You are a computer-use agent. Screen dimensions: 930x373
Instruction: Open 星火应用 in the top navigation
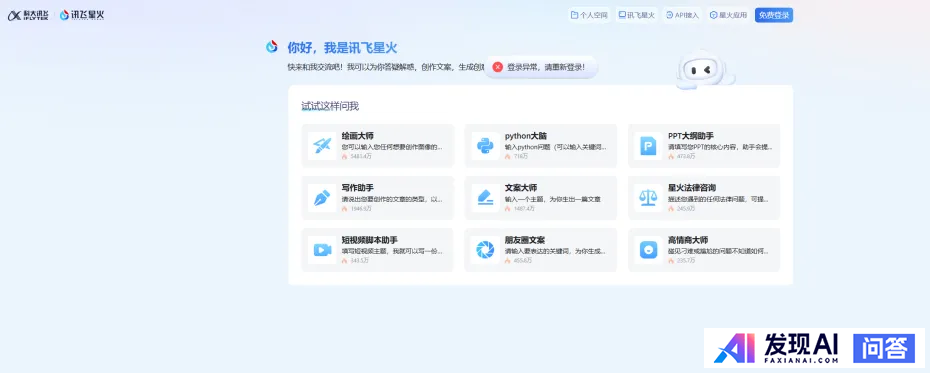click(x=728, y=15)
